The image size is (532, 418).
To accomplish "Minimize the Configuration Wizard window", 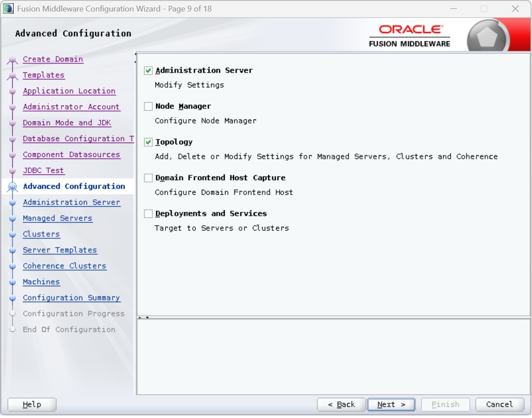I will point(453,9).
